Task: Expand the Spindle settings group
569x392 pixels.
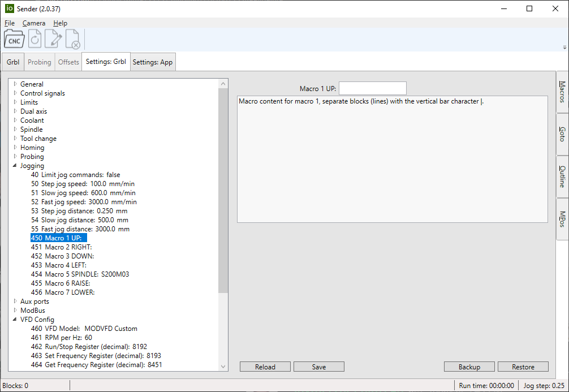Action: (x=15, y=129)
